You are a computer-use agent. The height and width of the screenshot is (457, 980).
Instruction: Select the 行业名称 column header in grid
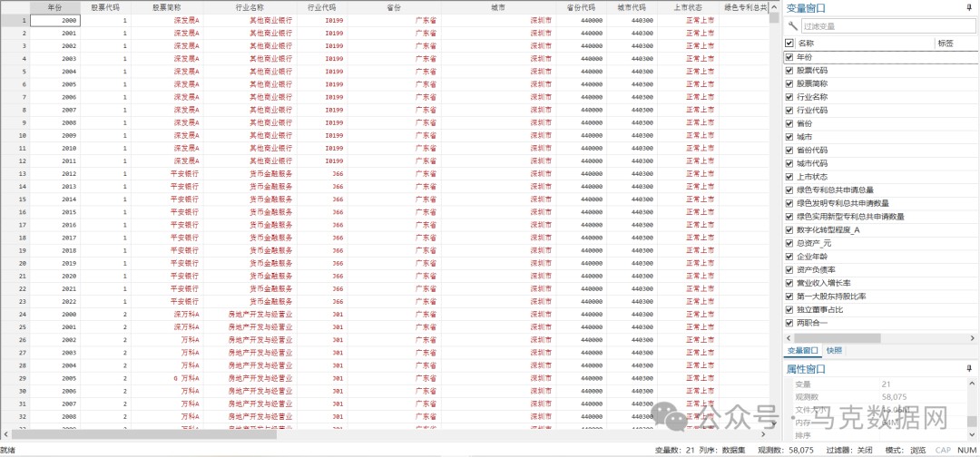pos(250,8)
